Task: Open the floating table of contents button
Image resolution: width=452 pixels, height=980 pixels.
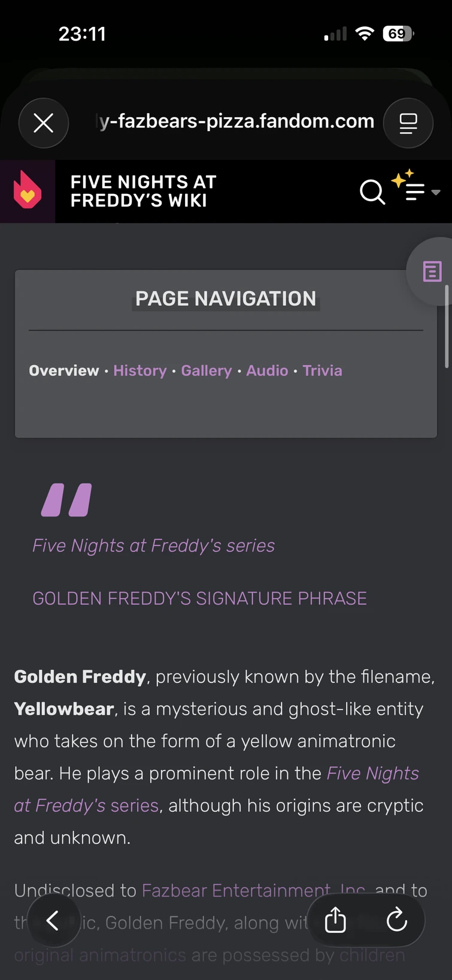Action: (x=432, y=271)
